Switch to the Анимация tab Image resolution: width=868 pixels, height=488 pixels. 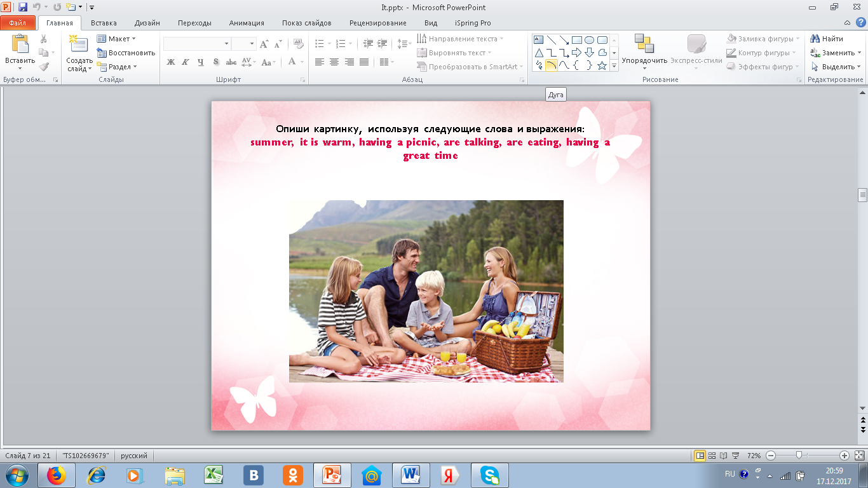point(247,23)
